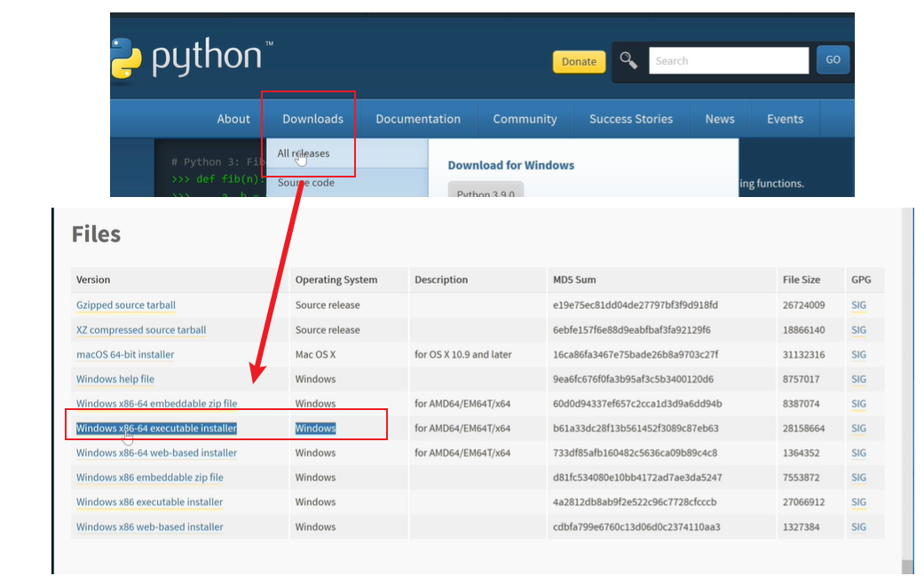
Task: Open SIG link for Gzipped source tarball
Action: 858,305
